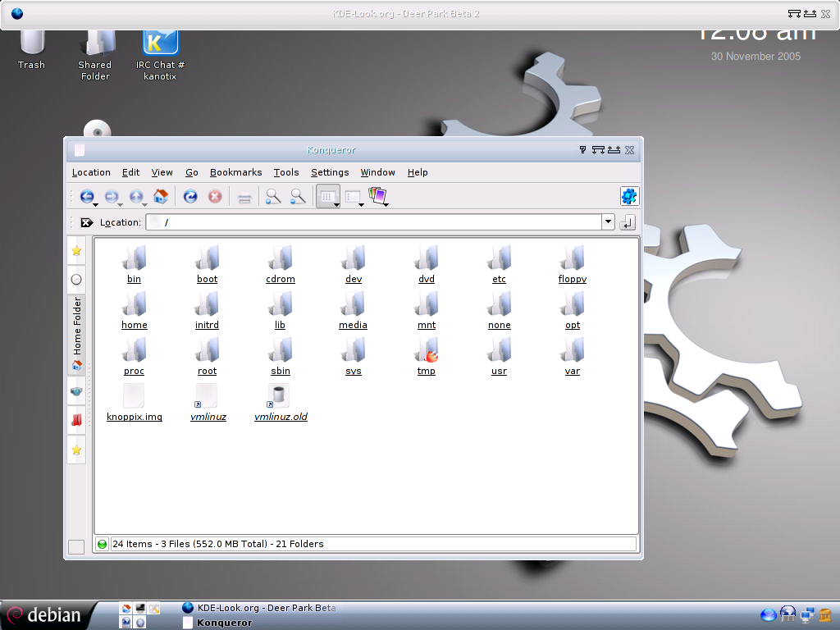The height and width of the screenshot is (630, 840).
Task: Open the Settings menu
Action: pyautogui.click(x=330, y=172)
